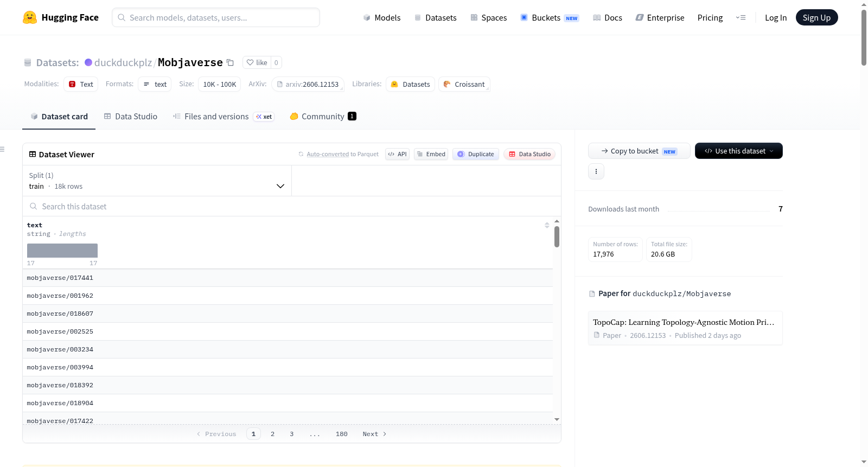Click the page vertical scrollbar thumb
Viewport: 868px width, 467px height.
[864, 37]
